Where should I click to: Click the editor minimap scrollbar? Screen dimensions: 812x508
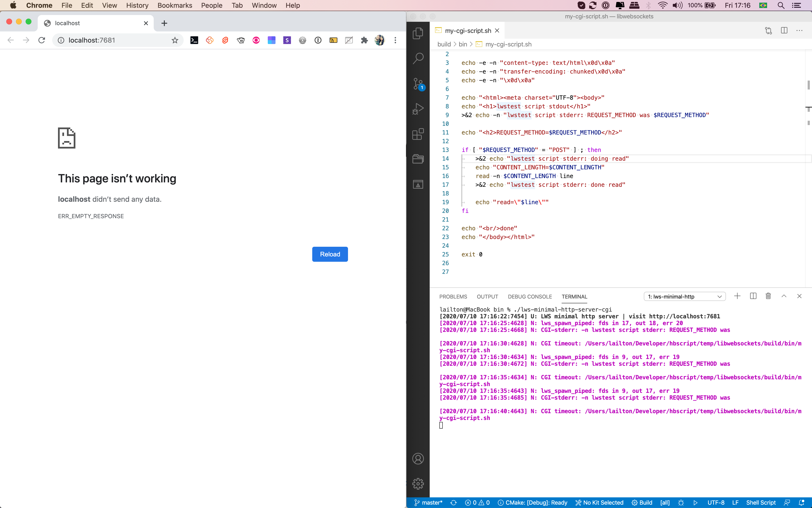pyautogui.click(x=808, y=168)
